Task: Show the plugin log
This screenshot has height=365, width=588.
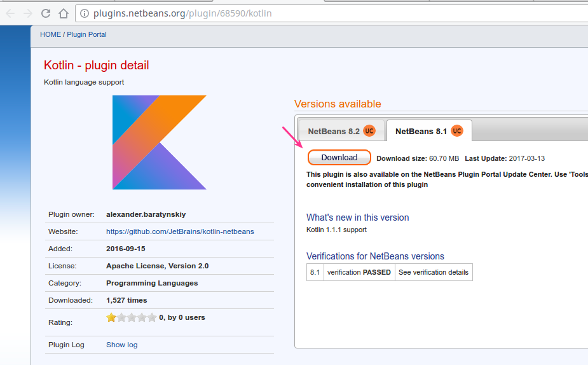Action: [122, 345]
